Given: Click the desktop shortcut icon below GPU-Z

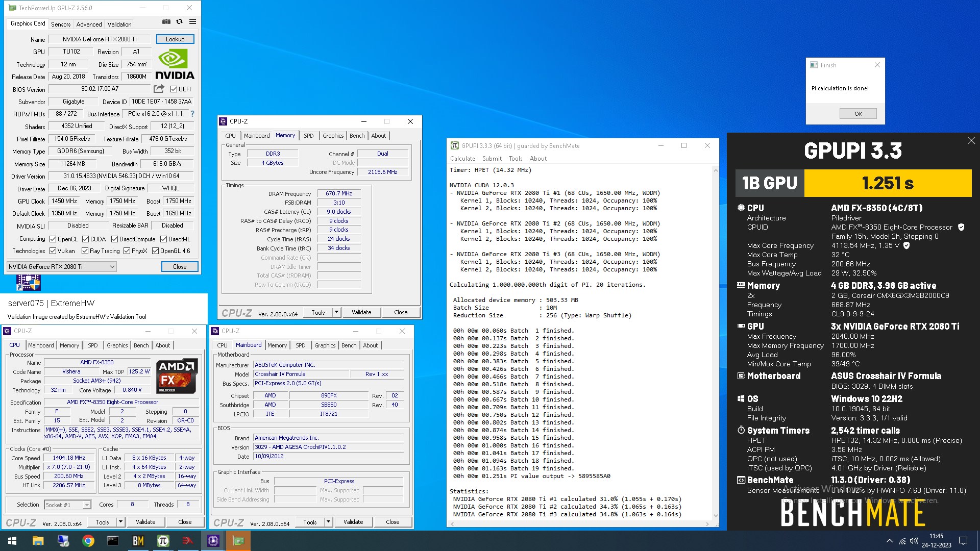Looking at the screenshot, I should point(28,283).
